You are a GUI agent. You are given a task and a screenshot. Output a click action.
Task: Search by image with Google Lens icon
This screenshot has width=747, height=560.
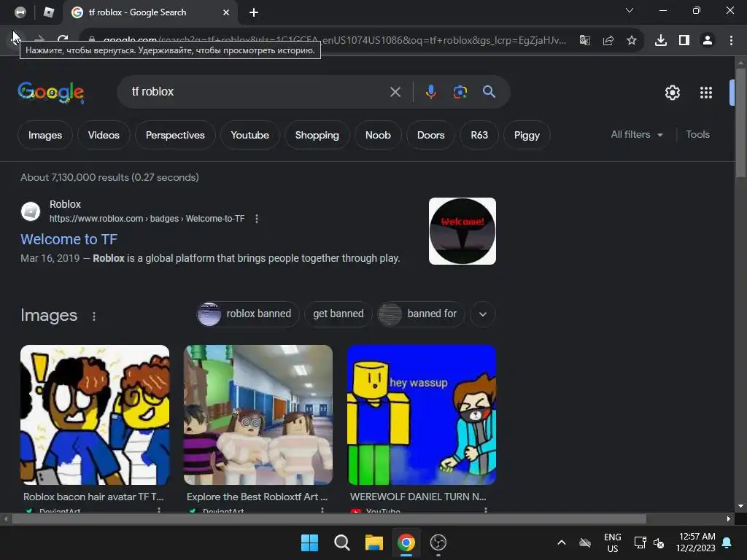[x=460, y=92]
